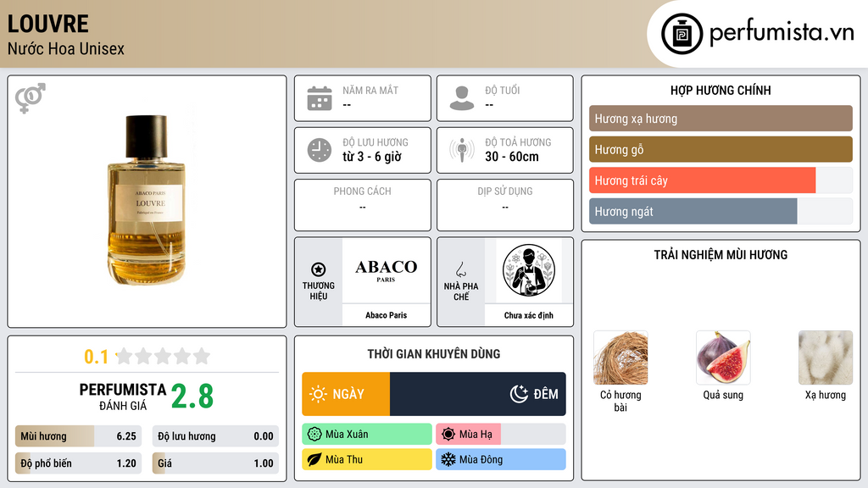Click the Phong cách card
This screenshot has height=488, width=868.
(363, 205)
